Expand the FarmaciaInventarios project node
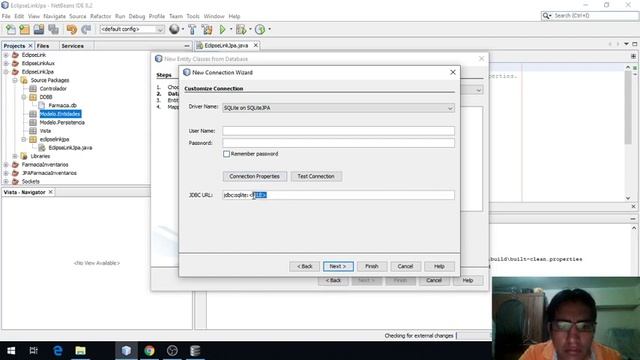 tap(6, 164)
